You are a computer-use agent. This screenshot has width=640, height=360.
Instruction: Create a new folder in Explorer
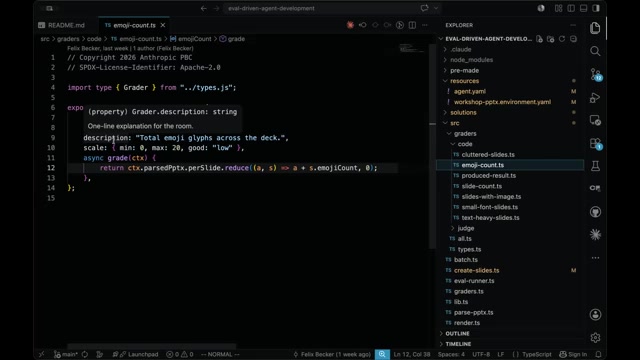click(551, 39)
